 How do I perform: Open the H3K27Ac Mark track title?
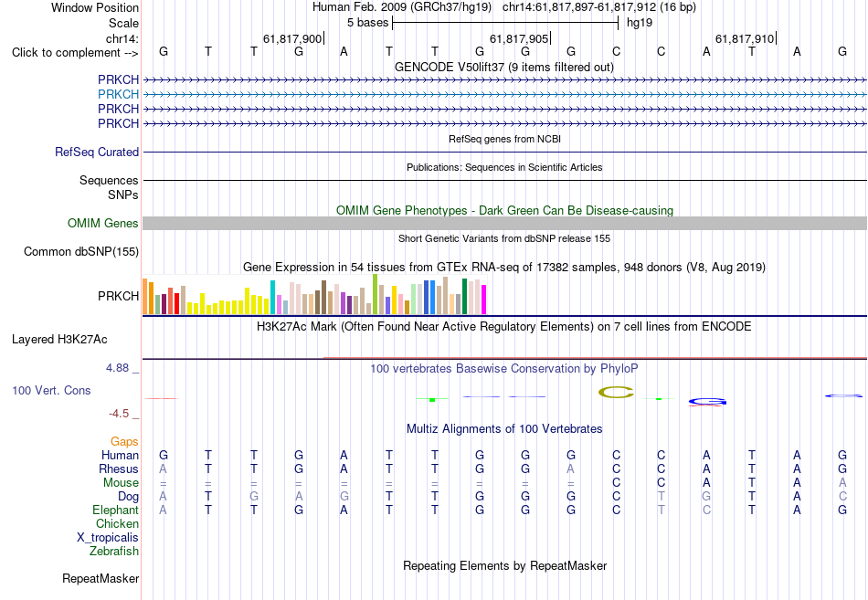504,327
